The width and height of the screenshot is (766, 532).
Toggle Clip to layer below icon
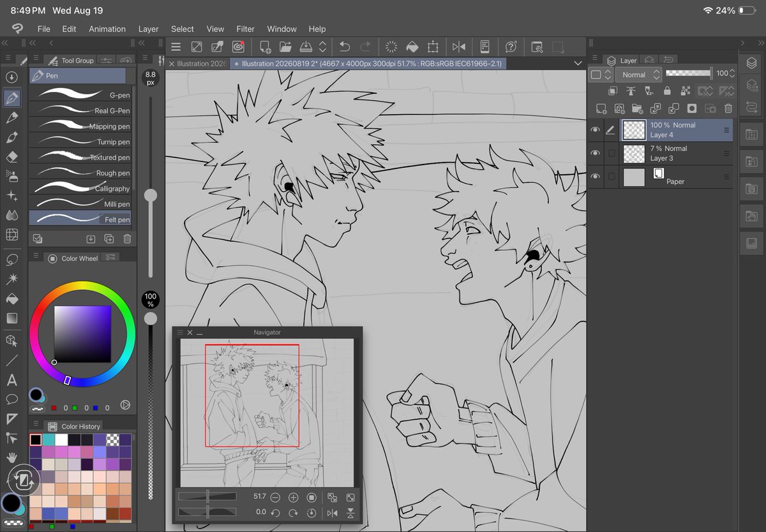point(613,91)
